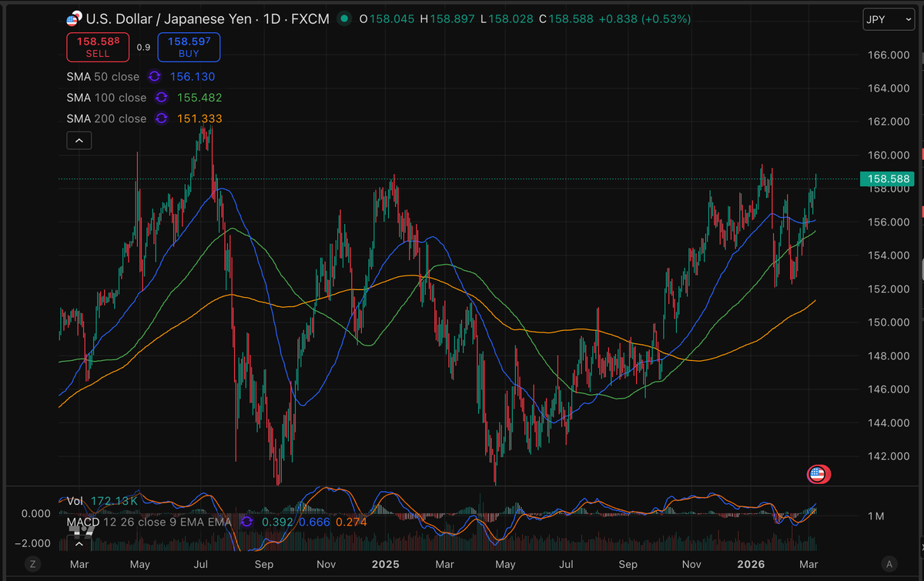Click the SMA 100 value 155.482

tap(199, 98)
